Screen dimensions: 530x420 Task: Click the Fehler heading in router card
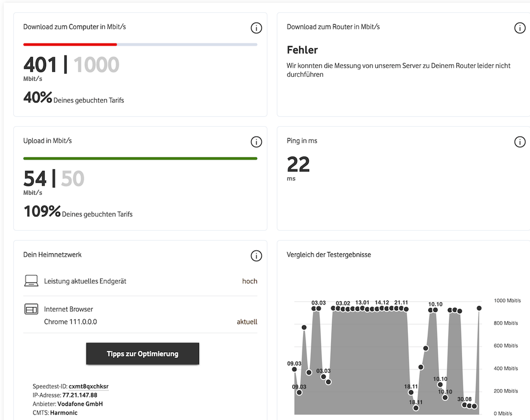[x=302, y=50]
